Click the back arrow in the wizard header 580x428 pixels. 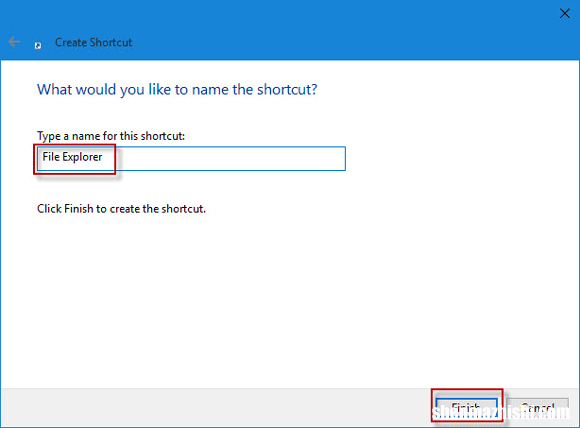pyautogui.click(x=14, y=42)
